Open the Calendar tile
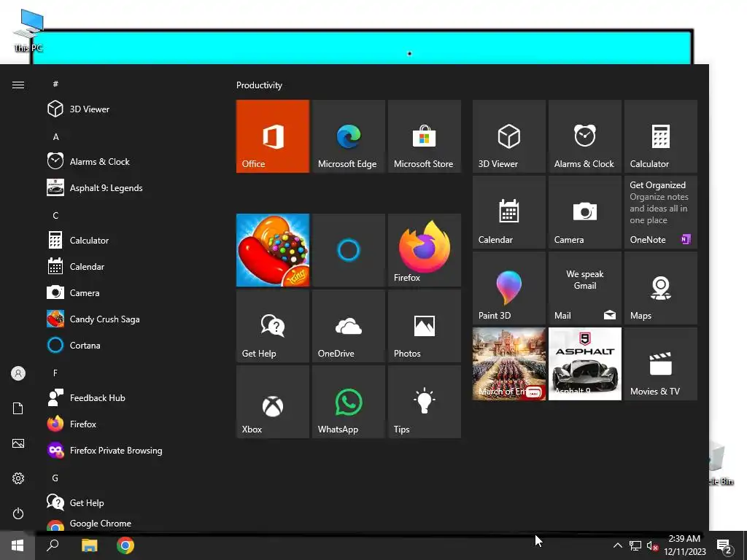The image size is (747, 560). pyautogui.click(x=508, y=212)
